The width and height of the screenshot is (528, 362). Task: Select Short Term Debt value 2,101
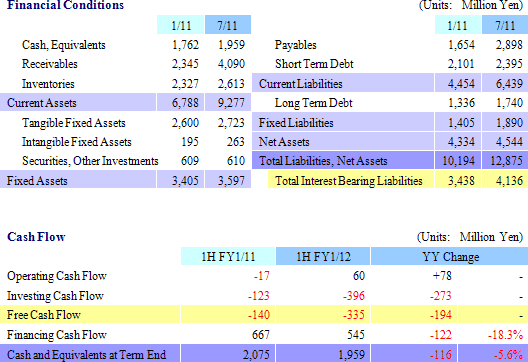pyautogui.click(x=461, y=64)
